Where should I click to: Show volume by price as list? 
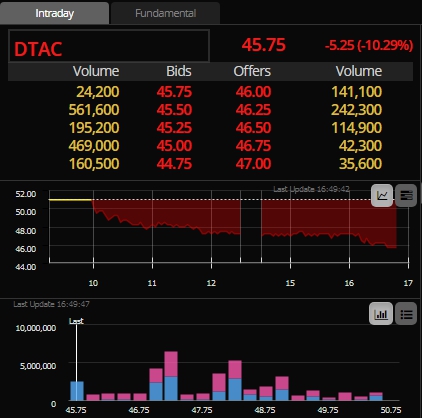(406, 314)
